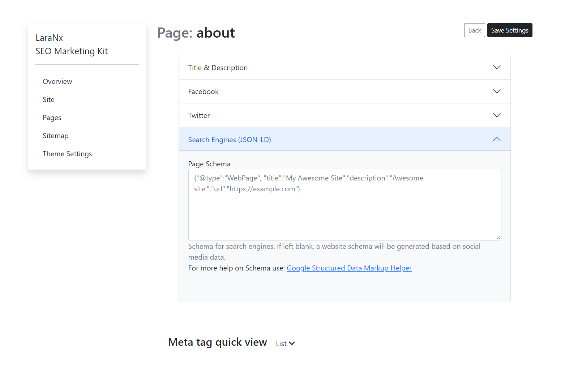Expand the Facebook accordion section
The width and height of the screenshot is (565, 392).
point(203,91)
